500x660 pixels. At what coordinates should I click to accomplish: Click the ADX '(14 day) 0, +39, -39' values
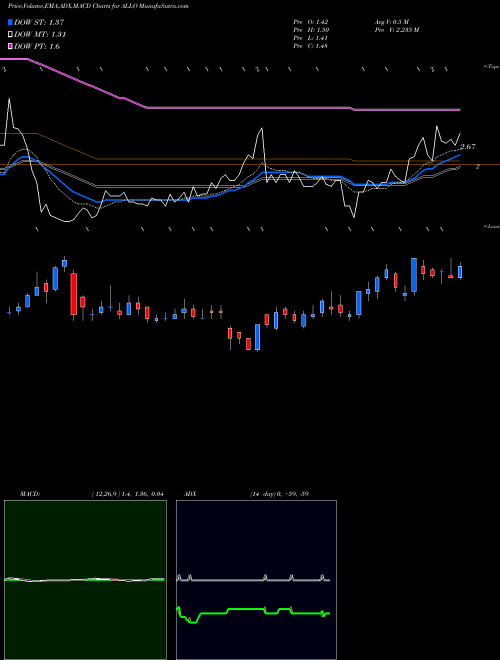coord(279,494)
